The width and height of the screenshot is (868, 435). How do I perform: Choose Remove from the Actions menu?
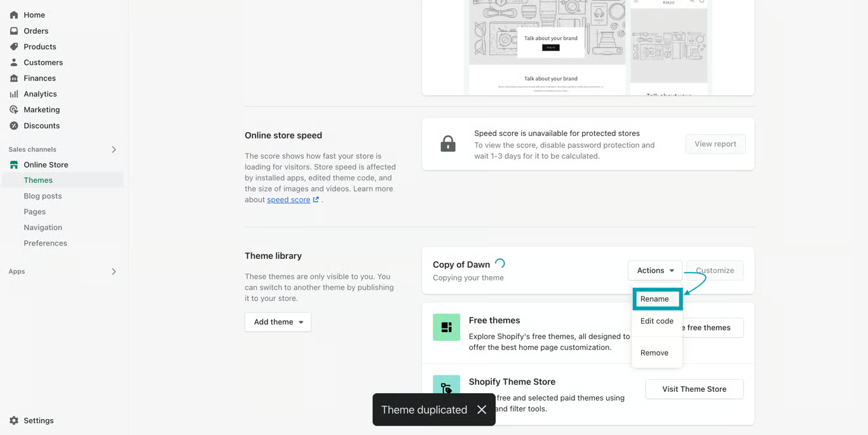(654, 352)
